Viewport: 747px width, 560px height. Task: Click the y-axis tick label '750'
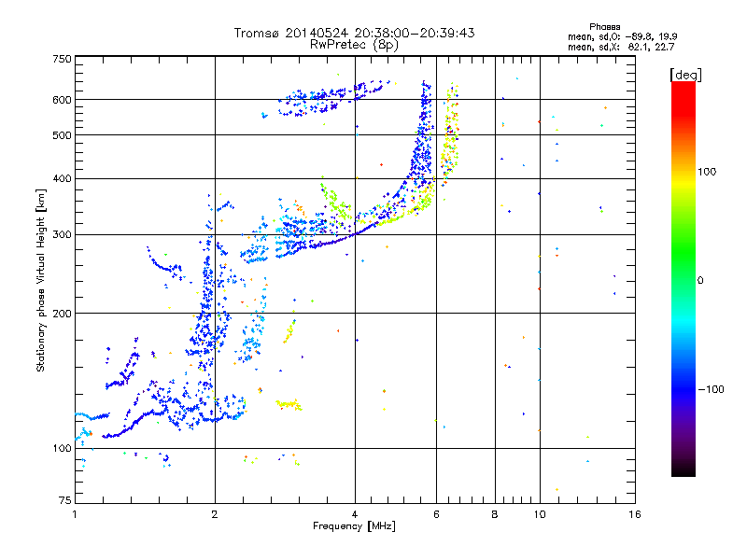tap(62, 59)
